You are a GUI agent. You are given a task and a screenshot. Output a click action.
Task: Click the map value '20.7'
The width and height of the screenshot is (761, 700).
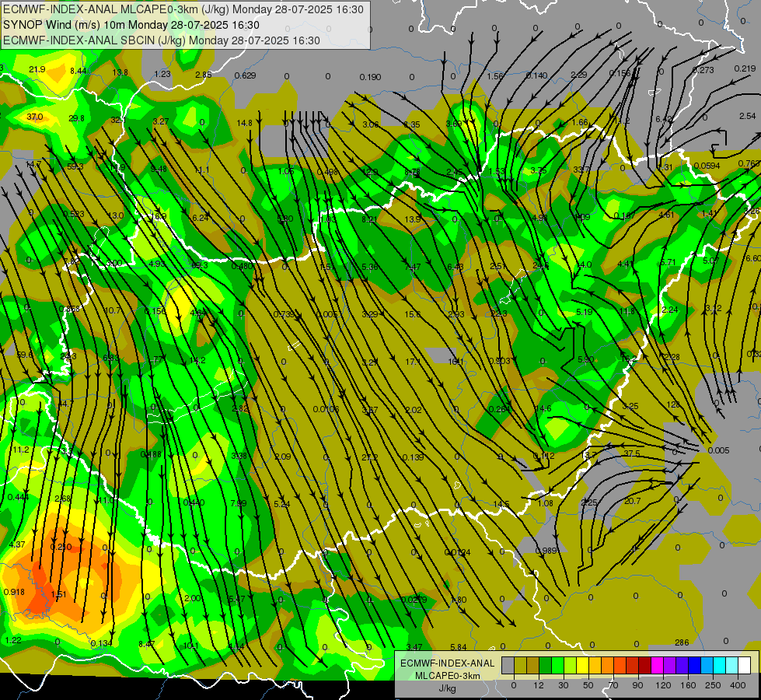(x=633, y=501)
